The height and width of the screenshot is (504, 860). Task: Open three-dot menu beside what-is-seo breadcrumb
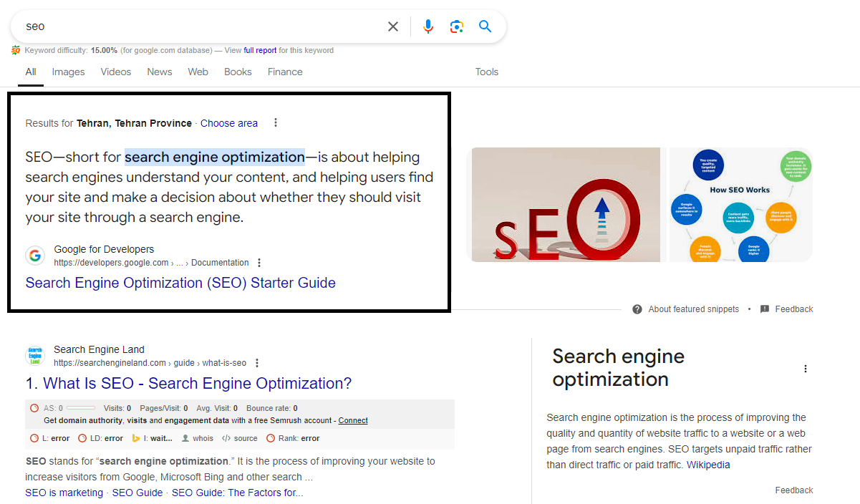257,363
